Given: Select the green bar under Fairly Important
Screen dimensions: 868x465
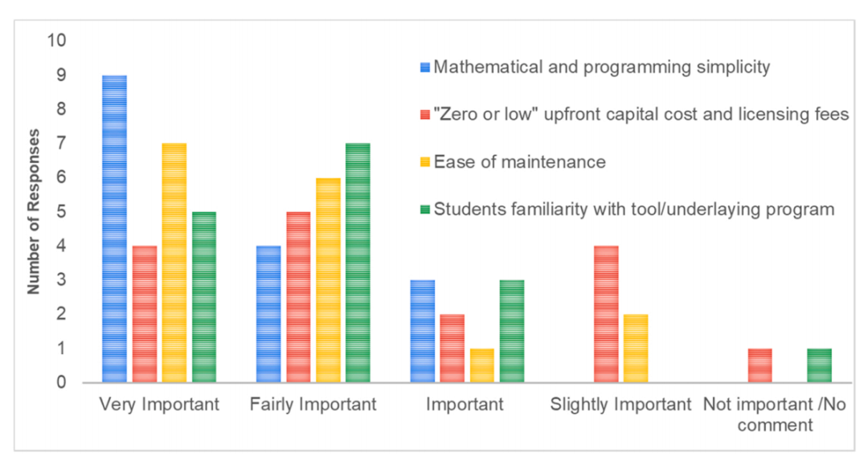Looking at the screenshot, I should click(x=358, y=263).
